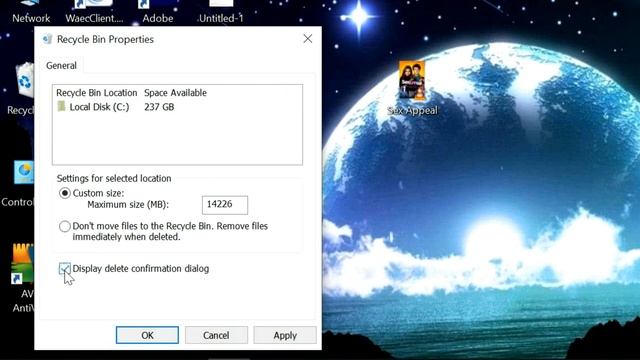The height and width of the screenshot is (360, 640).
Task: Click the Recycle Bin Location column header
Action: [x=97, y=93]
